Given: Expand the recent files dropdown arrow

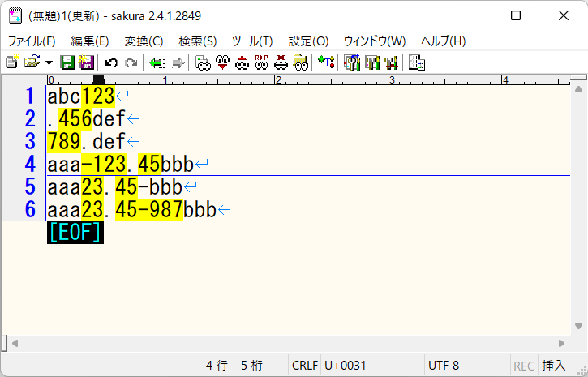Looking at the screenshot, I should [49, 62].
